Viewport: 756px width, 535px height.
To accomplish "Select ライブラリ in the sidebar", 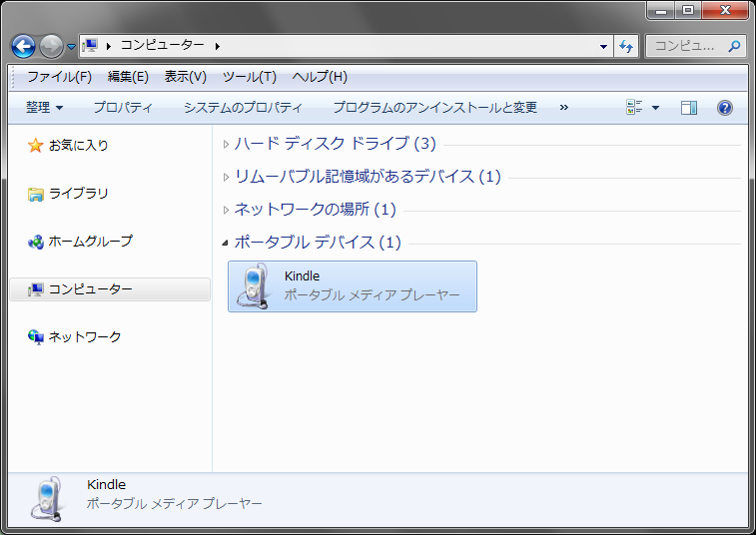I will coord(78,194).
